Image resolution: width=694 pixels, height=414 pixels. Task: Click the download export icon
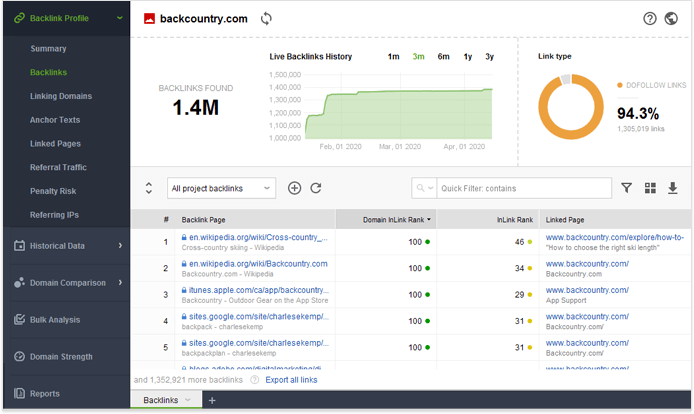click(672, 188)
